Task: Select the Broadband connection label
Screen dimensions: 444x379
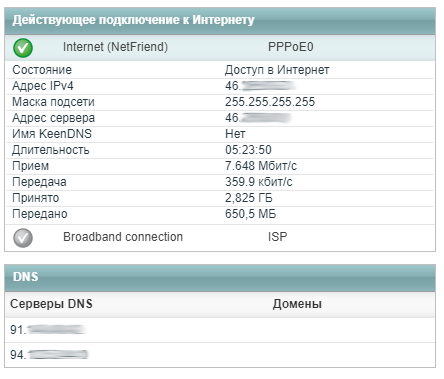Action: [123, 237]
